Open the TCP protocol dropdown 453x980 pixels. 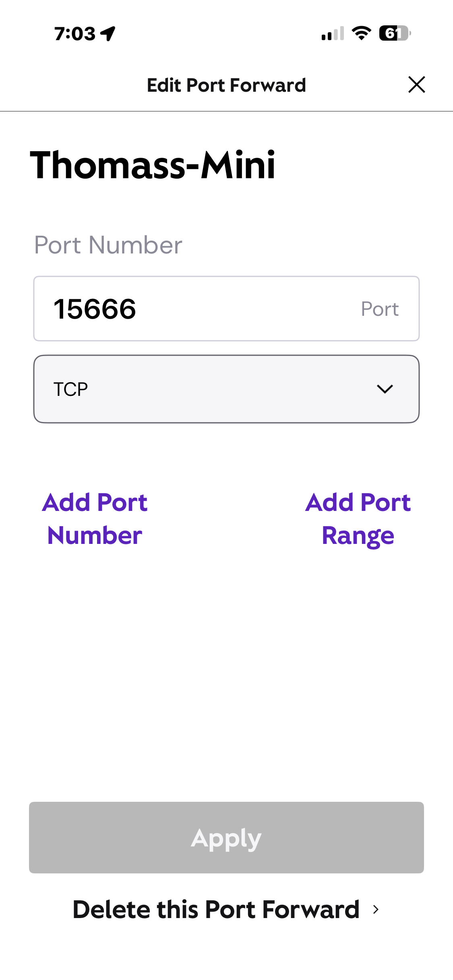pos(226,389)
